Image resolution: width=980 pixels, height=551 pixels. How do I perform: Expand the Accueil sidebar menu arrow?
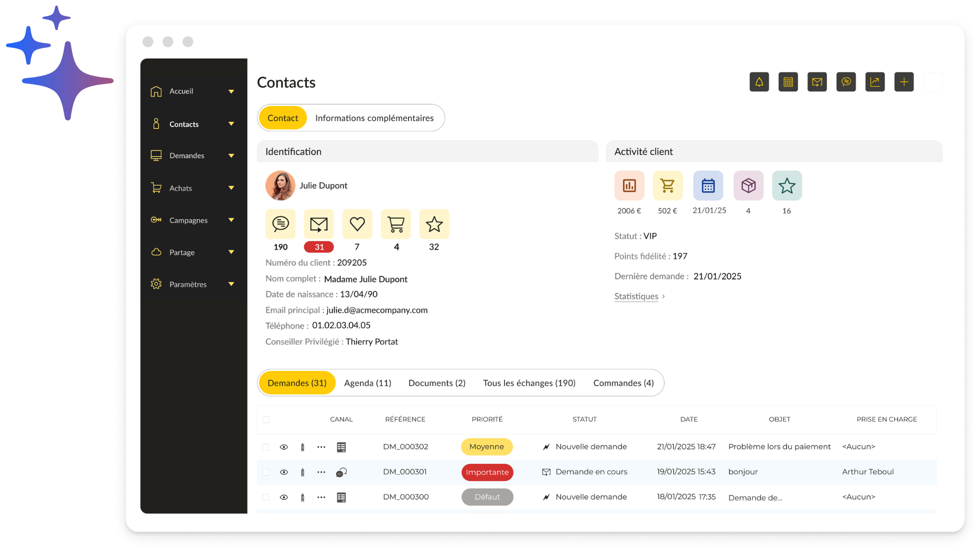point(231,92)
